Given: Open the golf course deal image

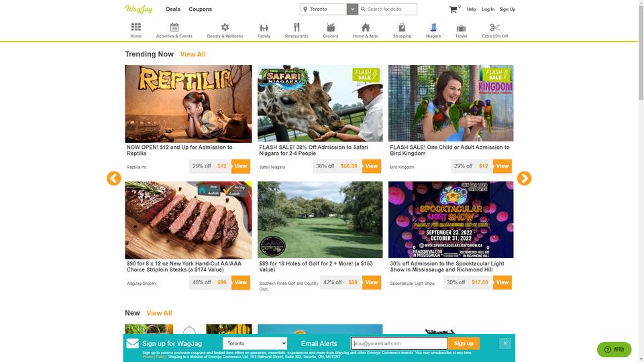Looking at the screenshot, I should (320, 220).
